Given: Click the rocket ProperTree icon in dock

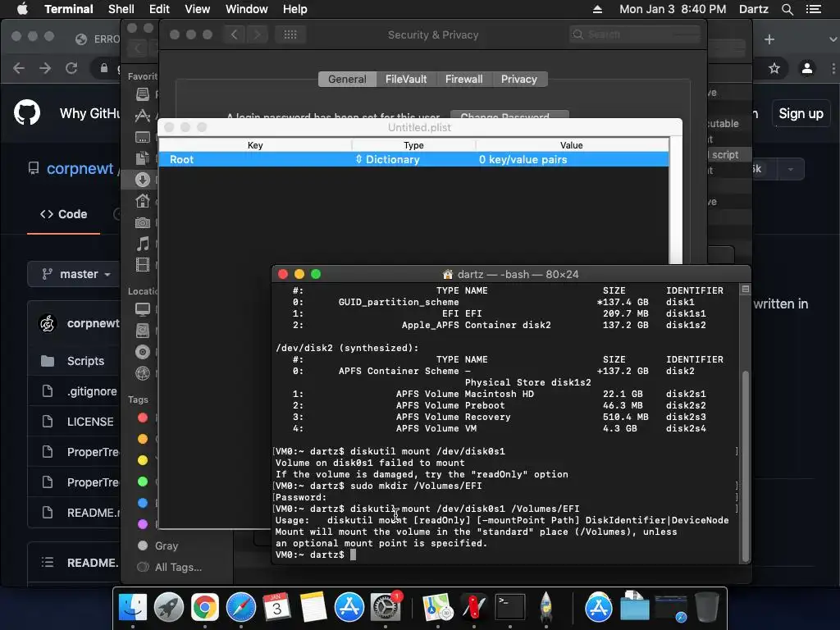Looking at the screenshot, I should coord(546,607).
